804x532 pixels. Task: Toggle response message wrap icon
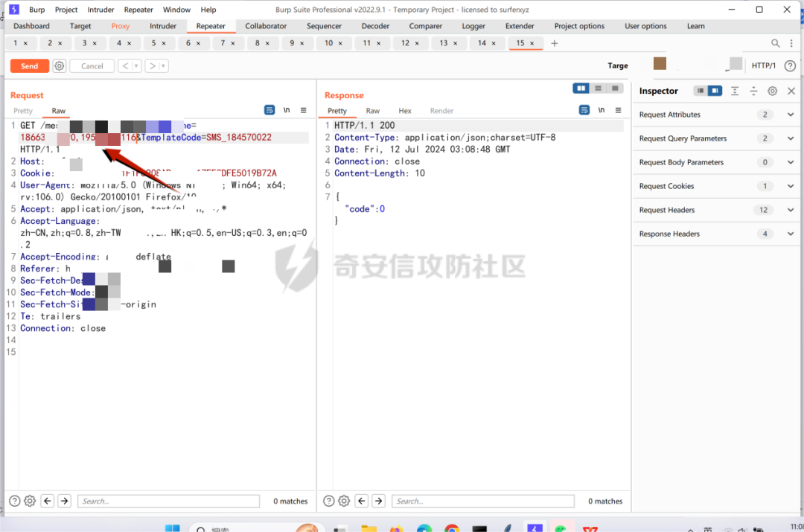click(584, 110)
